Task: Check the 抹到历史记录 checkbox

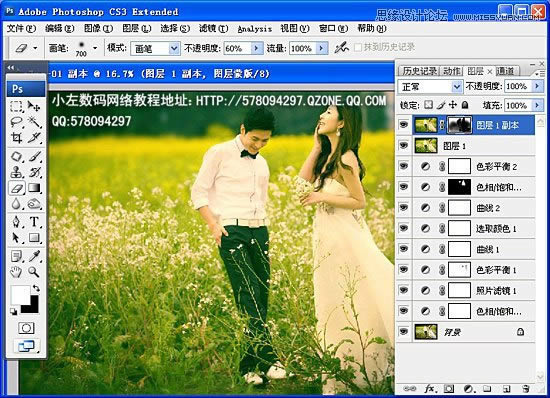Action: click(357, 47)
